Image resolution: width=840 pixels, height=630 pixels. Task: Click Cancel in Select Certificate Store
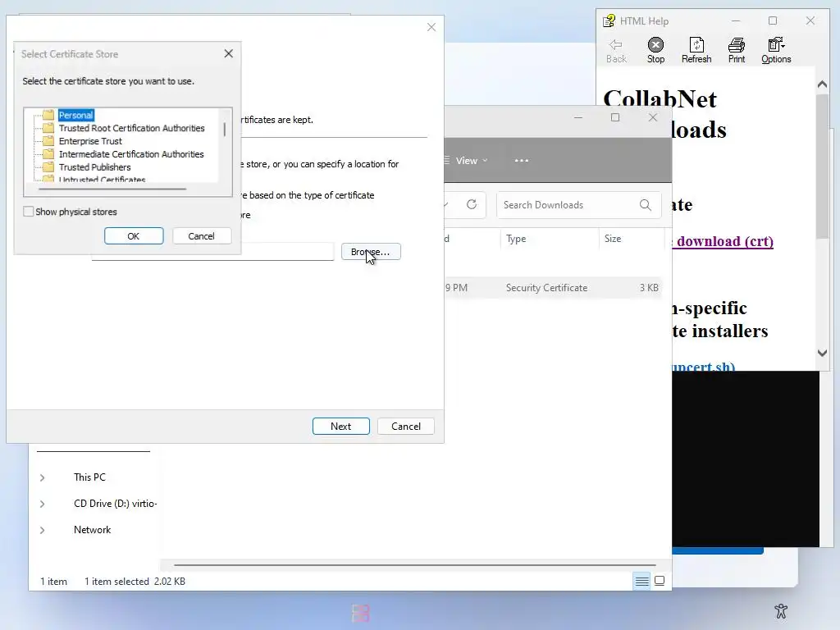(x=202, y=235)
